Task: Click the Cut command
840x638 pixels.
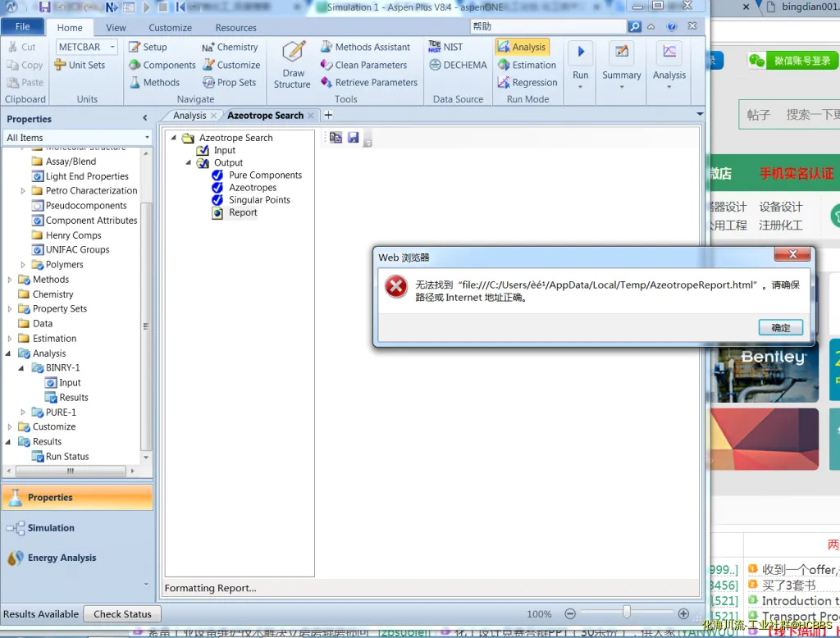Action: 21,47
